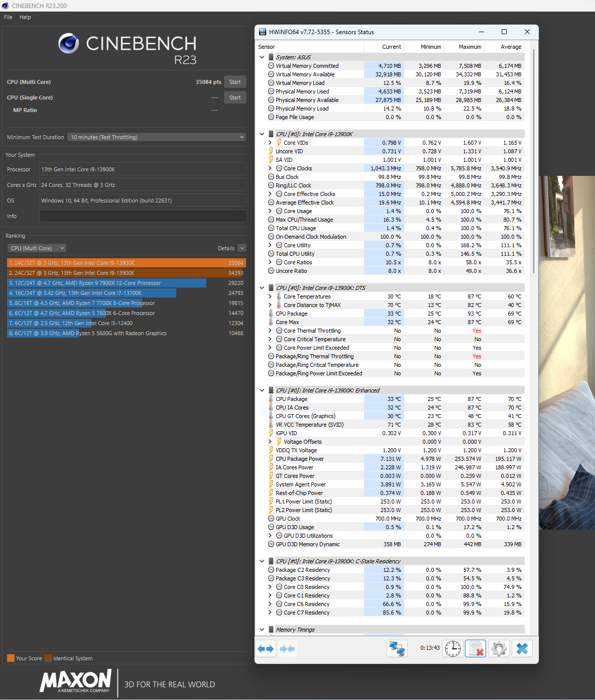
Task: Click the GPU Clock round sensor icon
Action: [271, 519]
